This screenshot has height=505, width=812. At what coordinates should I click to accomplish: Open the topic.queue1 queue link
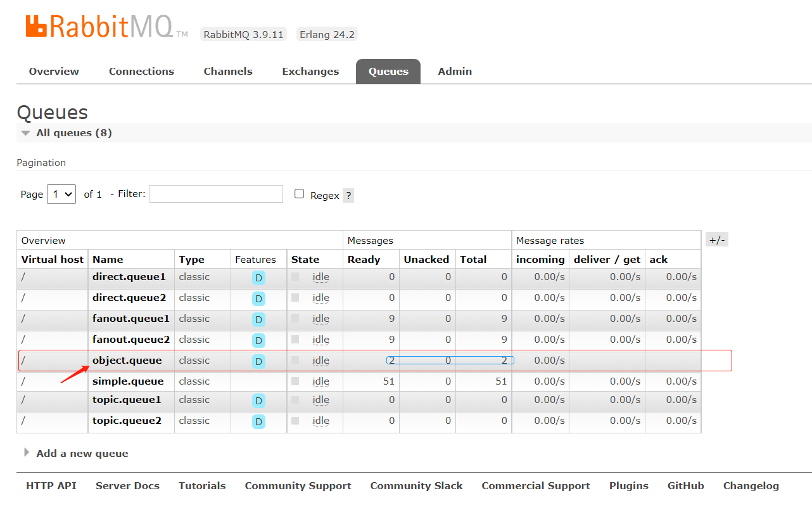pyautogui.click(x=127, y=400)
